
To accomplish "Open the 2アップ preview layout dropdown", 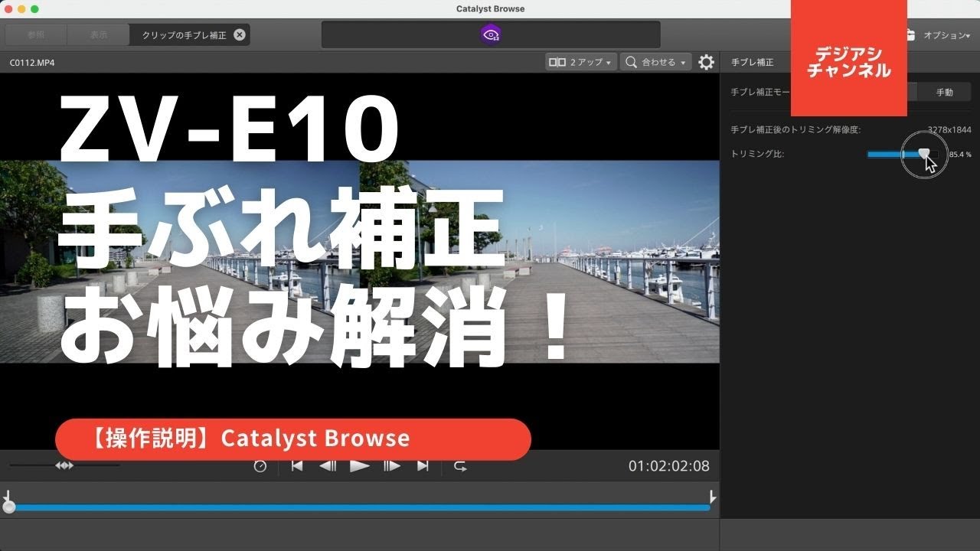I will click(x=580, y=62).
